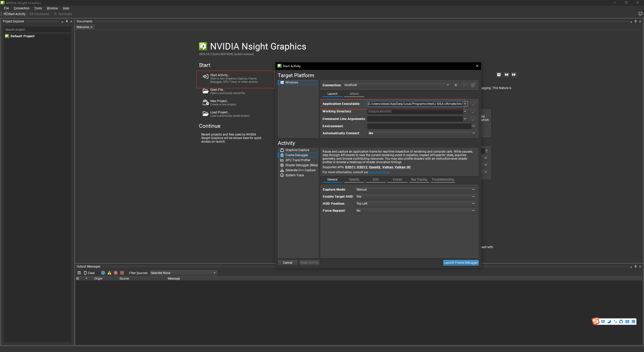This screenshot has height=352, width=644.
Task: Click the save output messages icon
Action: click(x=79, y=273)
